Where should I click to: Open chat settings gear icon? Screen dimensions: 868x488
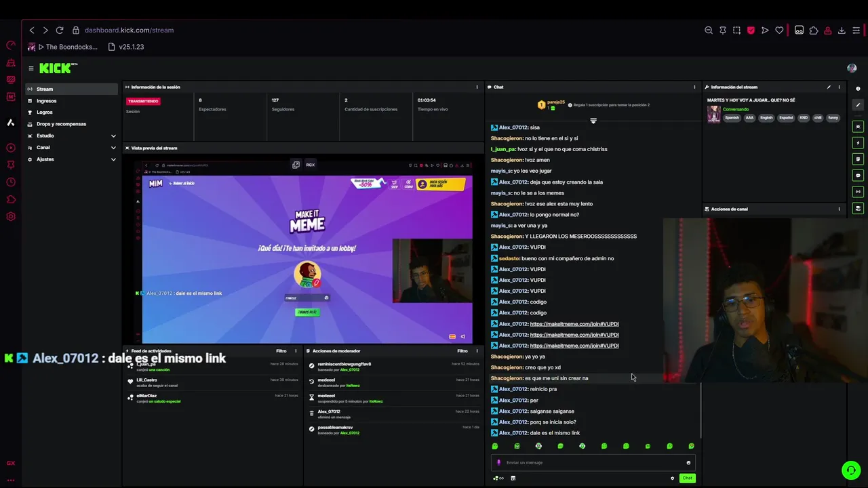[x=673, y=478]
